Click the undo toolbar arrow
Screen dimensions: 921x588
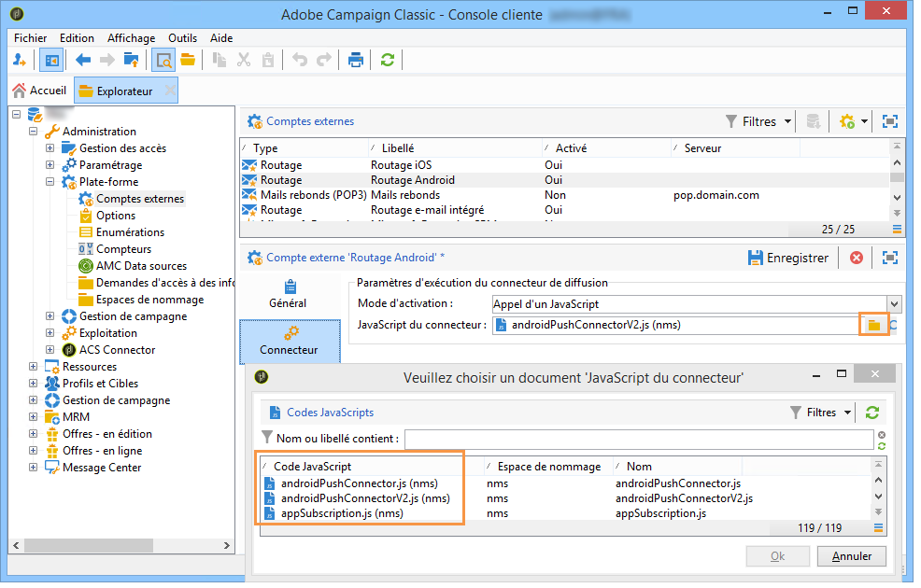300,60
